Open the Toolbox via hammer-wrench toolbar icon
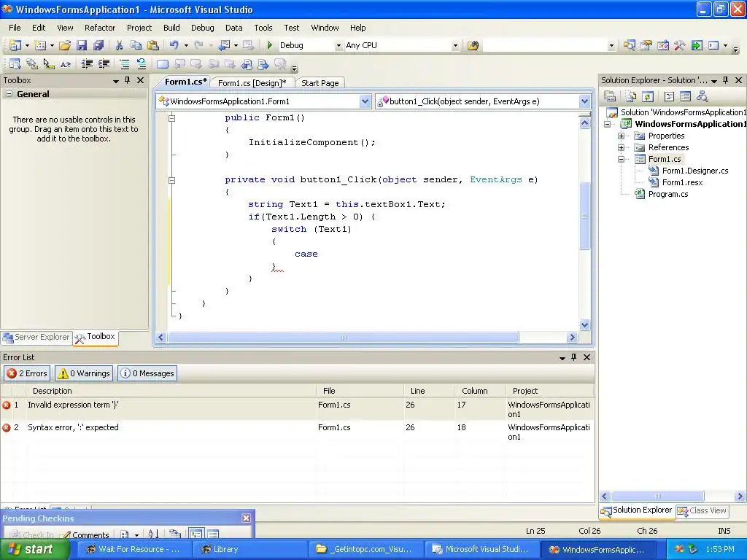Viewport: 747px width, 560px height. pos(680,45)
